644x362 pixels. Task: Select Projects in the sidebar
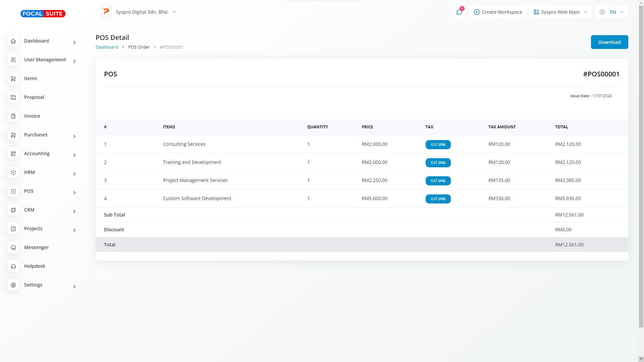point(33,229)
